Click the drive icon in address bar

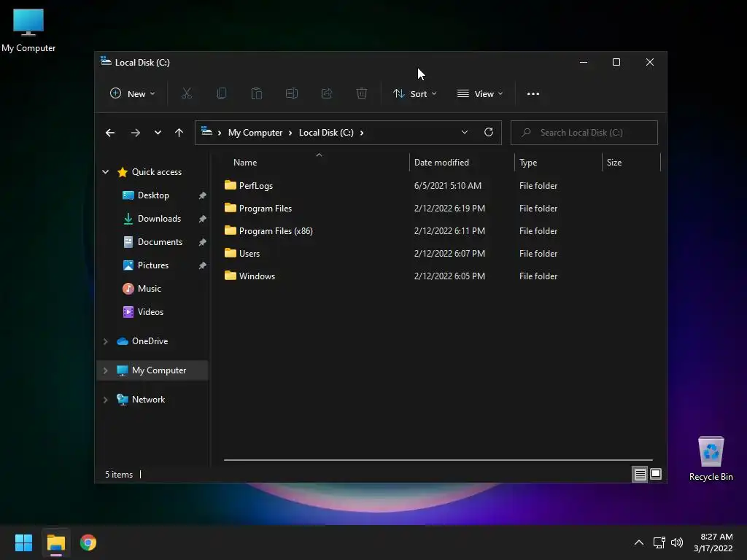click(x=206, y=131)
